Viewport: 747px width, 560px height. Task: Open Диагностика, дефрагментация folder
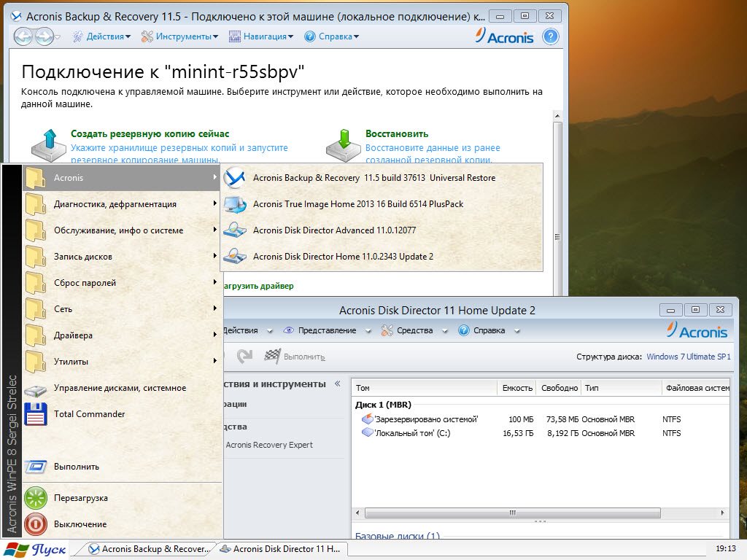click(122, 204)
